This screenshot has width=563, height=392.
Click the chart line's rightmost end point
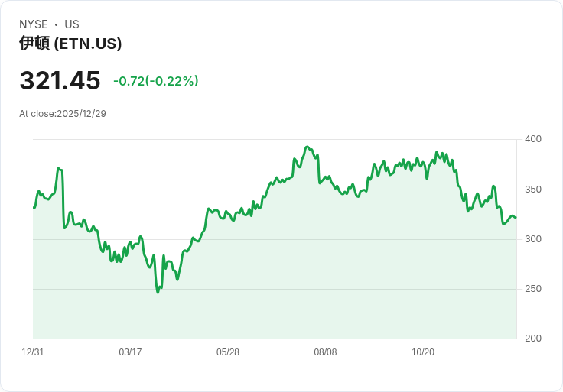pos(516,218)
